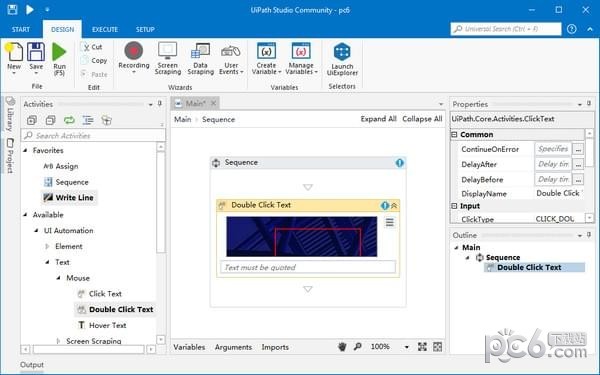
Task: Collapse the ribbon with the chevron icon
Action: (590, 29)
